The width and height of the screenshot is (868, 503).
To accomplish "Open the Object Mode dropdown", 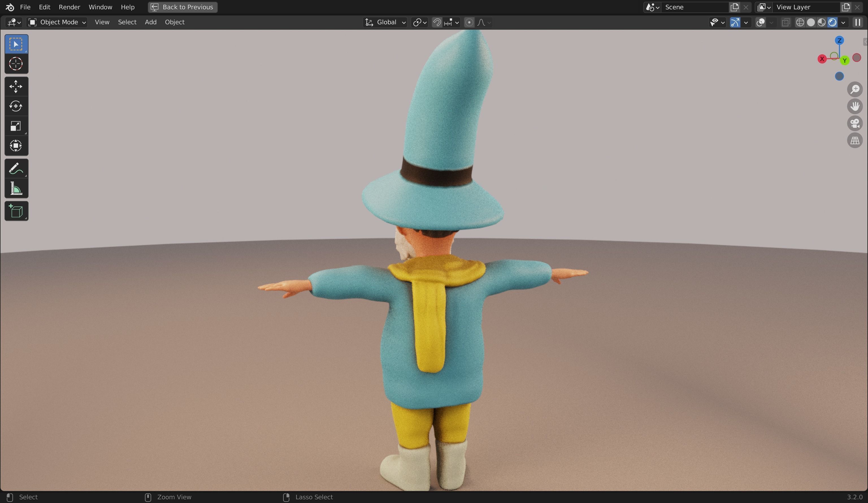I will coord(57,22).
